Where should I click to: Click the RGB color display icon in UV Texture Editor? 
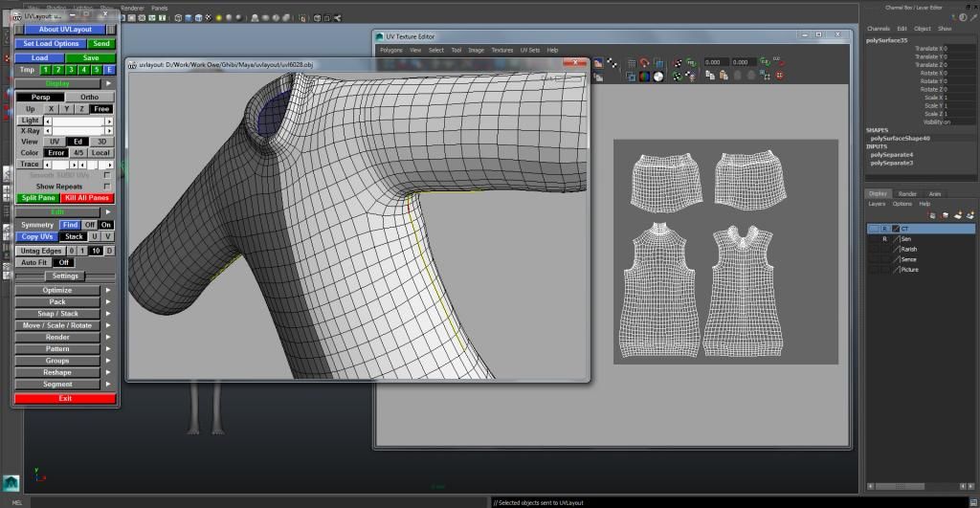tap(644, 77)
